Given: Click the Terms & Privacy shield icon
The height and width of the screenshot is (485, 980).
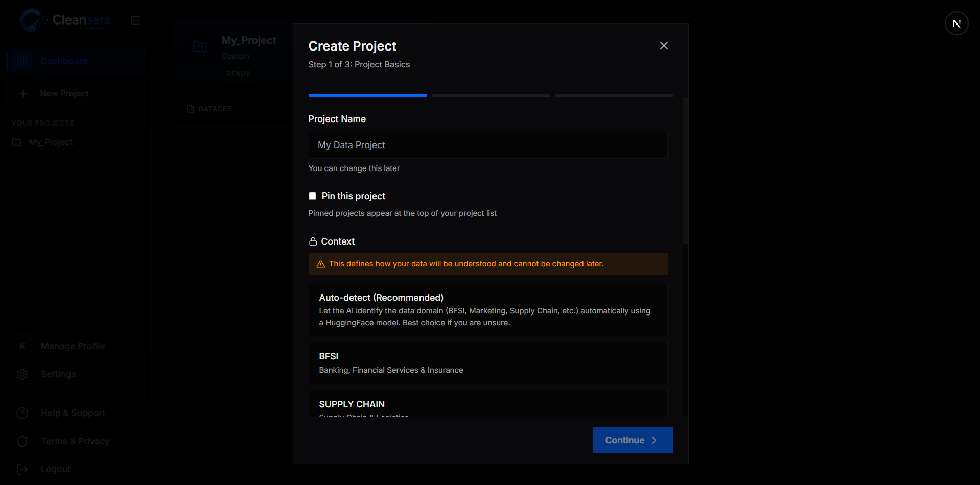Looking at the screenshot, I should (22, 441).
